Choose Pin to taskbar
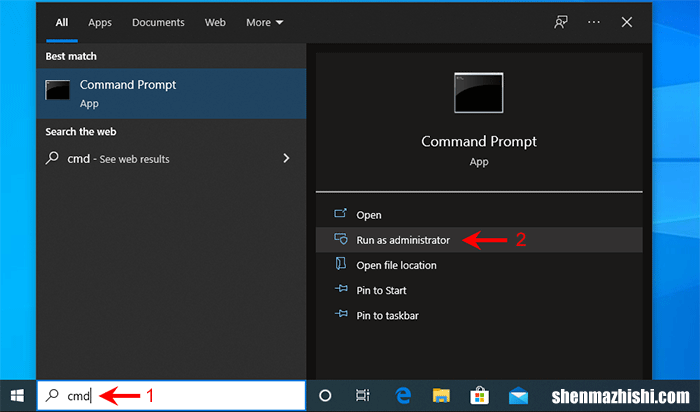Screen dimensions: 700x412 pyautogui.click(x=479, y=316)
